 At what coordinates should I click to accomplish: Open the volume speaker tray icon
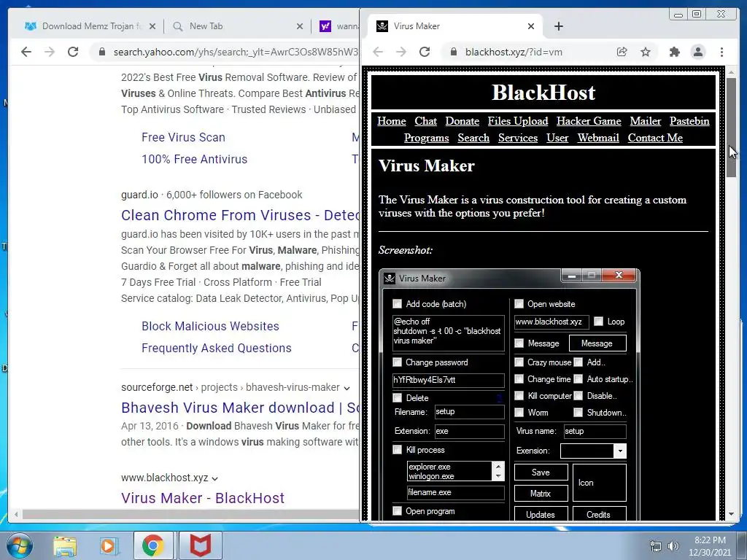tap(673, 546)
